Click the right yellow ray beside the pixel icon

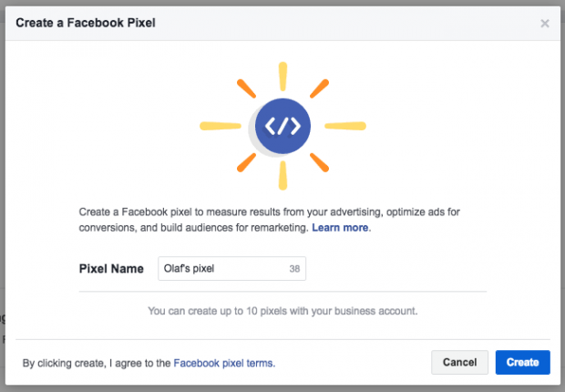point(345,126)
